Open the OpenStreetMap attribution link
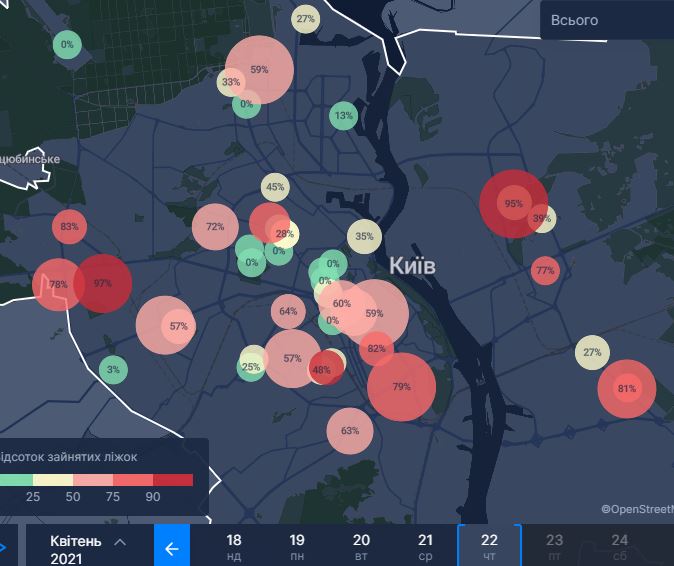The height and width of the screenshot is (566, 674). (x=637, y=509)
